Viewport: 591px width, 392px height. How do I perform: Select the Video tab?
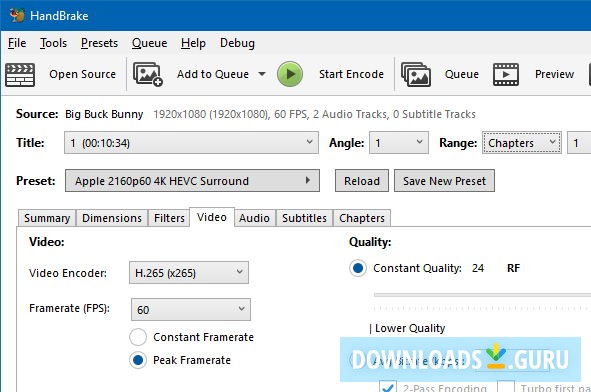[x=212, y=217]
